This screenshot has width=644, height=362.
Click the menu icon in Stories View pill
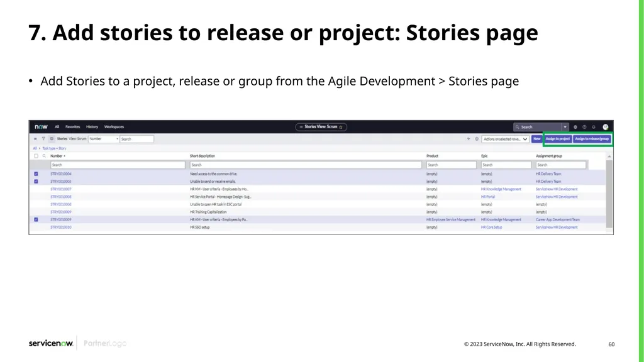pos(301,127)
